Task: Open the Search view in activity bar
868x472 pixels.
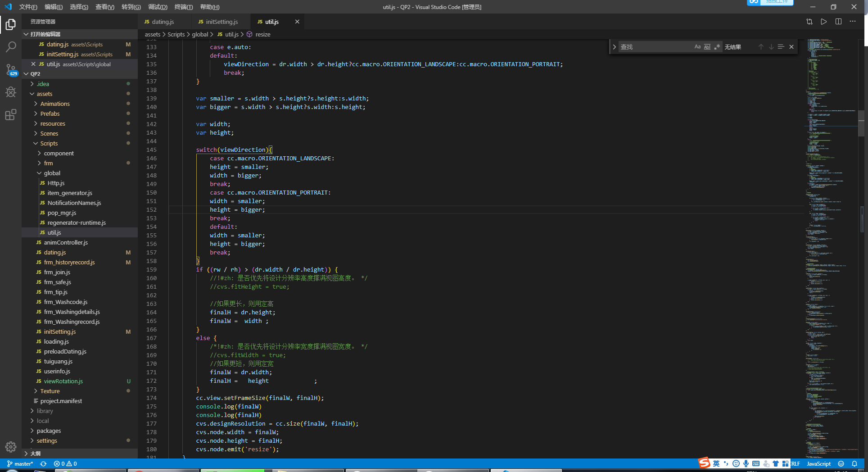Action: (x=11, y=47)
